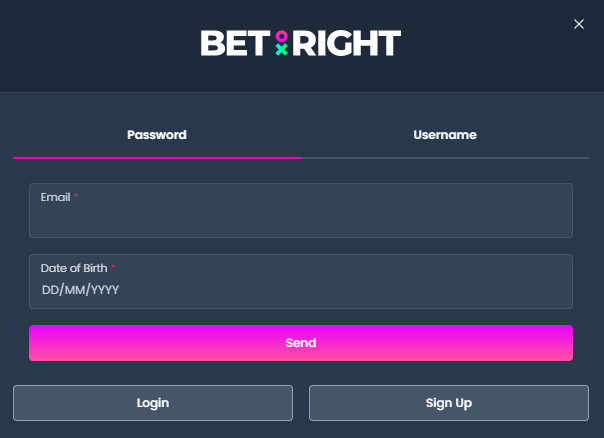
Task: Click the red asterisk beside Email
Action: [x=76, y=196]
